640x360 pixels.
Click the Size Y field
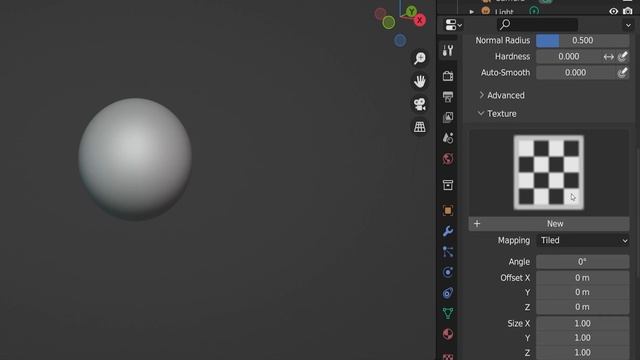[x=582, y=338]
